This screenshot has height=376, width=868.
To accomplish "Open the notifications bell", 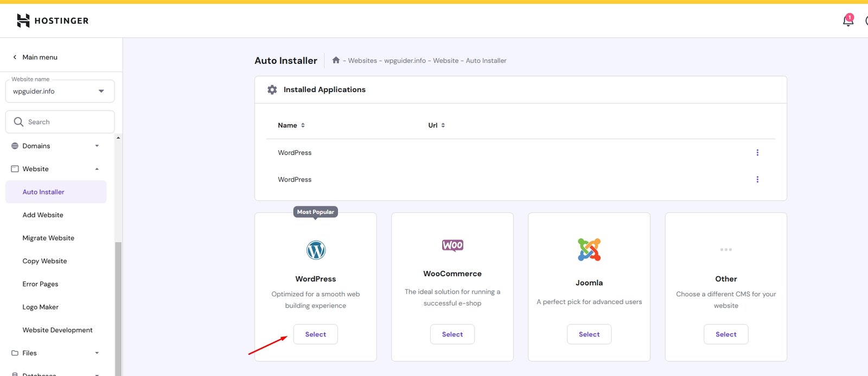I will 848,21.
